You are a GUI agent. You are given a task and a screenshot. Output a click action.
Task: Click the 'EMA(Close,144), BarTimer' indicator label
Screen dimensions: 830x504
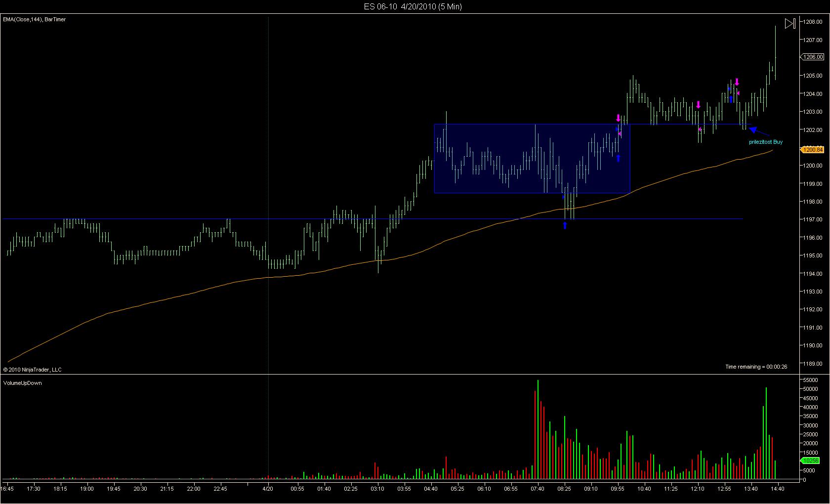pos(35,19)
